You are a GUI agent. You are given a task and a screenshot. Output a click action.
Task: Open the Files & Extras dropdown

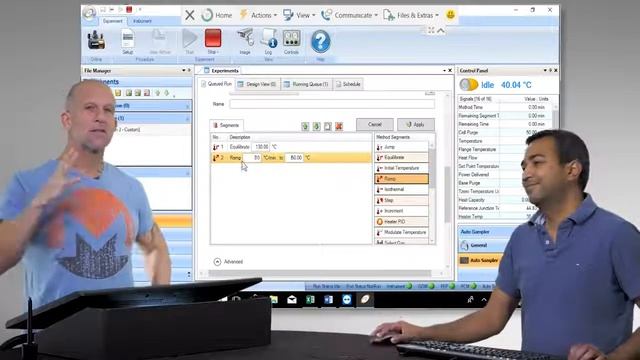point(411,15)
